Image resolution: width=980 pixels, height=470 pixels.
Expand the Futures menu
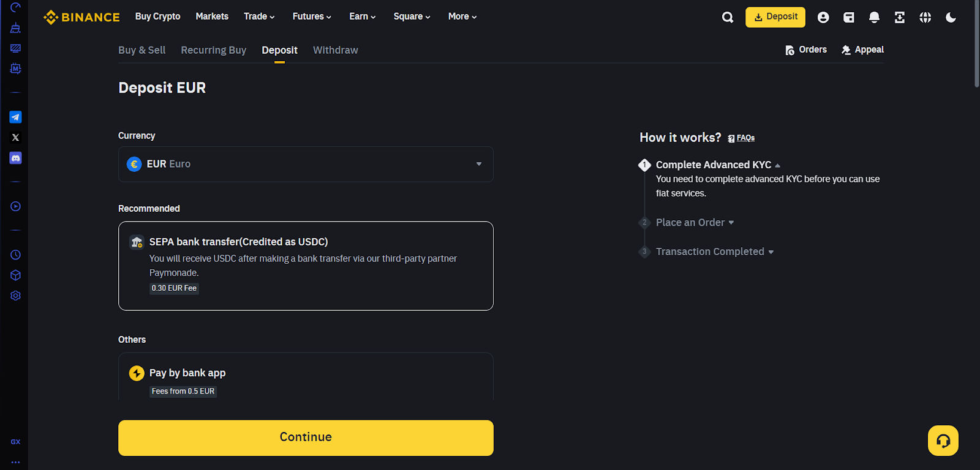click(312, 17)
